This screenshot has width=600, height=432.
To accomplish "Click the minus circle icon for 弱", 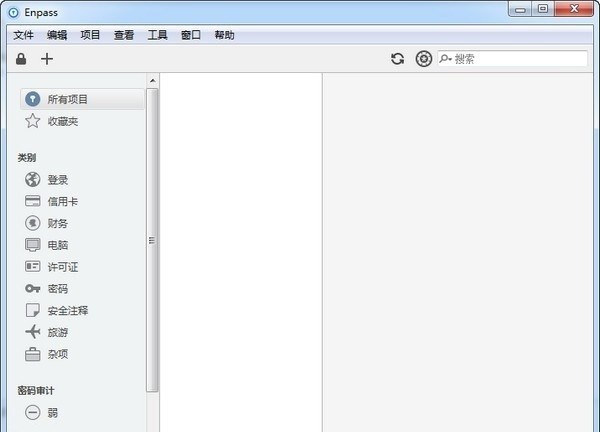I will coord(33,412).
